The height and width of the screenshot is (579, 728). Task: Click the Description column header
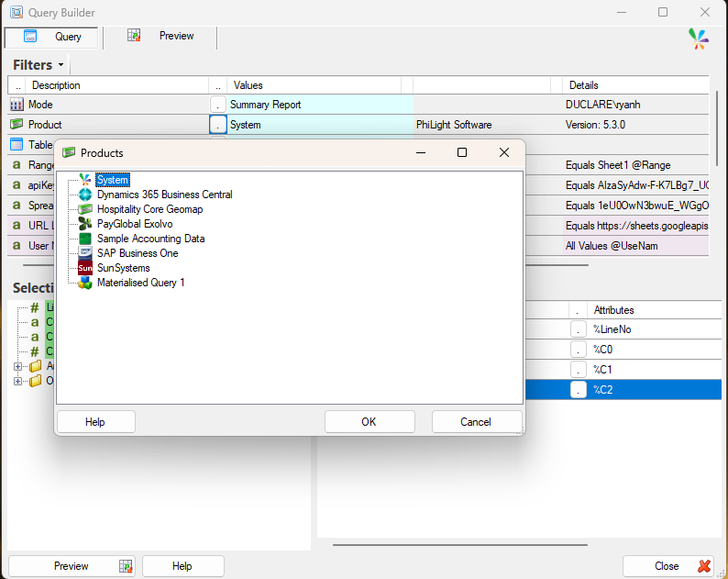(118, 85)
